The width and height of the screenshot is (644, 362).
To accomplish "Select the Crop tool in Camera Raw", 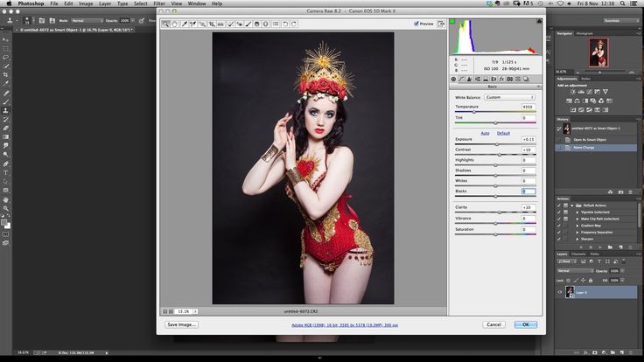I will [212, 24].
